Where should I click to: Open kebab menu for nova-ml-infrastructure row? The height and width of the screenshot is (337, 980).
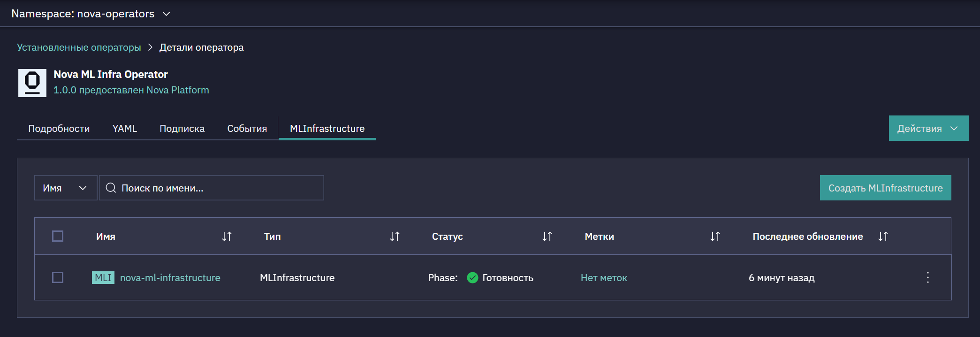[x=927, y=277]
